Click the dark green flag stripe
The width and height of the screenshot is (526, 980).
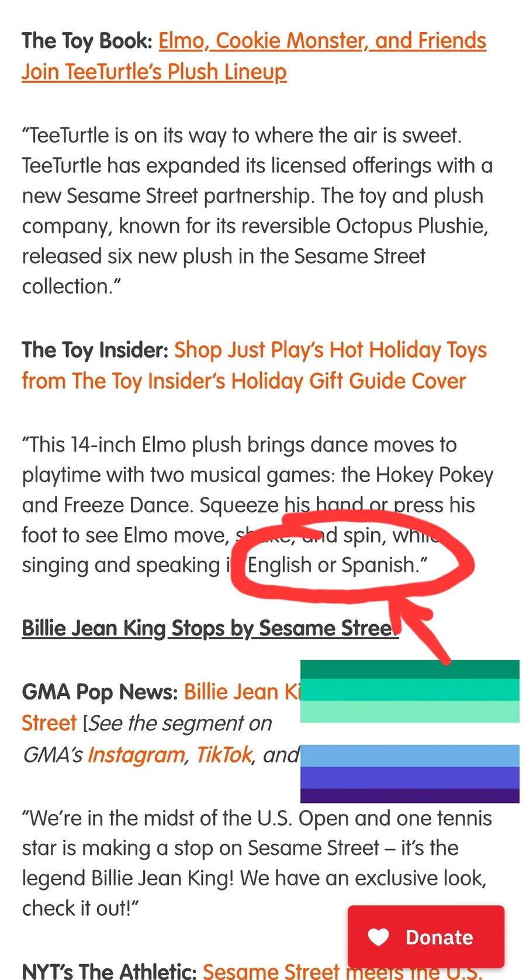coord(410,670)
